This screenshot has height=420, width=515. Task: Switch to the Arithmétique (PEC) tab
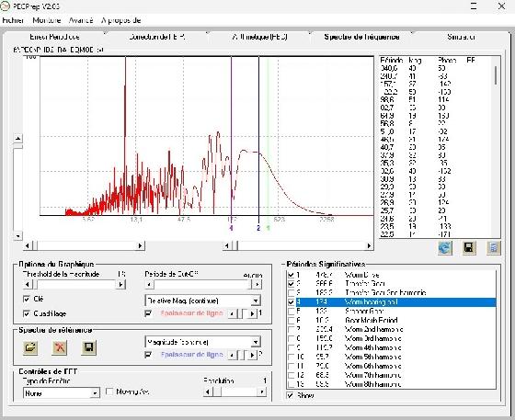tap(259, 37)
